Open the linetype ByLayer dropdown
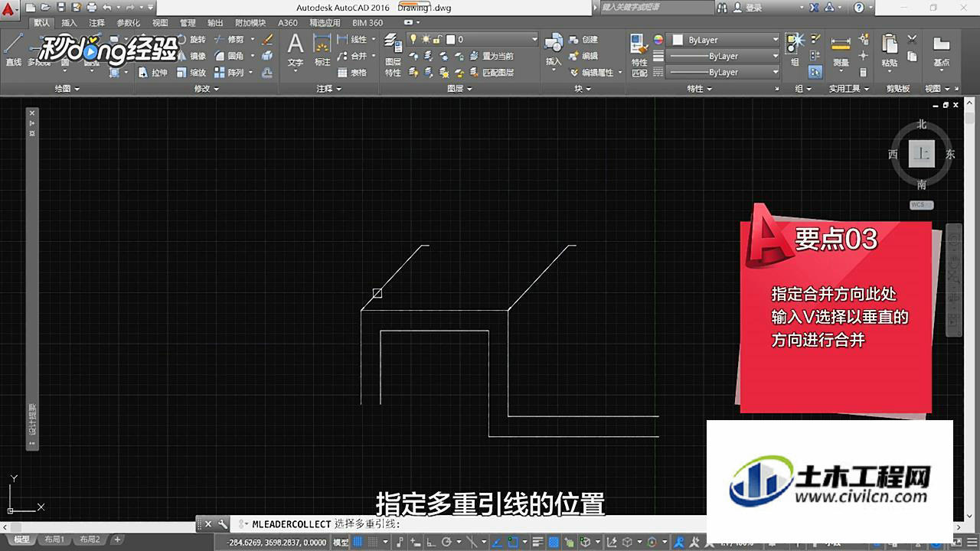Viewport: 980px width, 551px height. (724, 72)
